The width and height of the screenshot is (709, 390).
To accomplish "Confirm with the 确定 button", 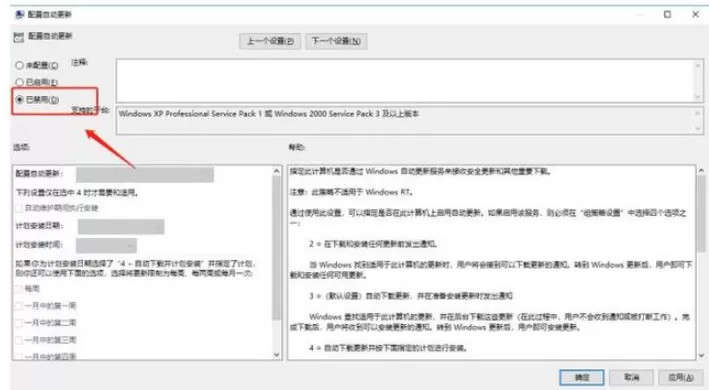I will point(582,377).
